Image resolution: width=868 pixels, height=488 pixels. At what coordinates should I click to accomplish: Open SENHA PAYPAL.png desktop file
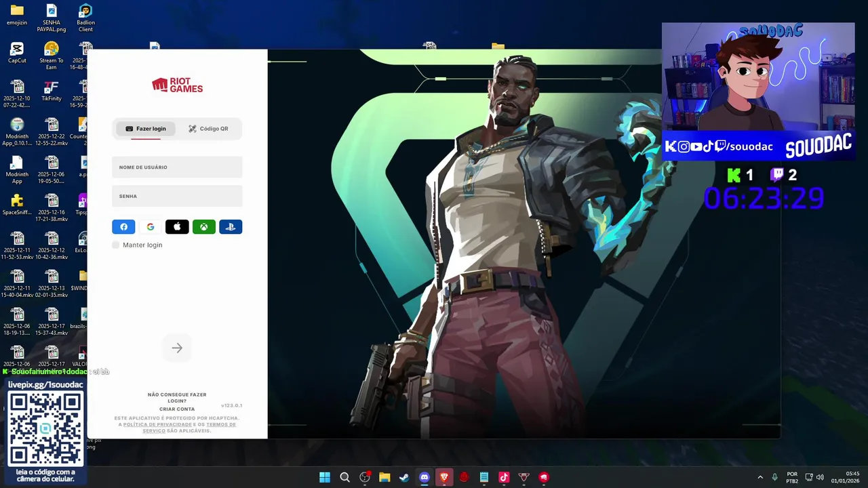(x=52, y=18)
